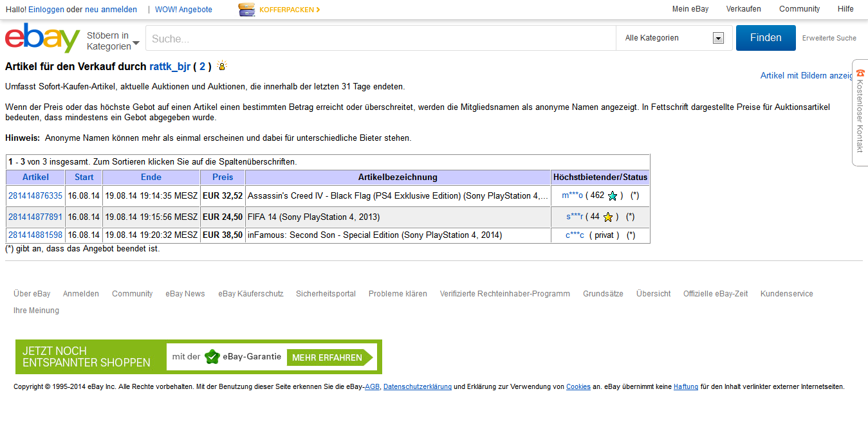Open Ihre Meinung footer link

click(x=36, y=311)
